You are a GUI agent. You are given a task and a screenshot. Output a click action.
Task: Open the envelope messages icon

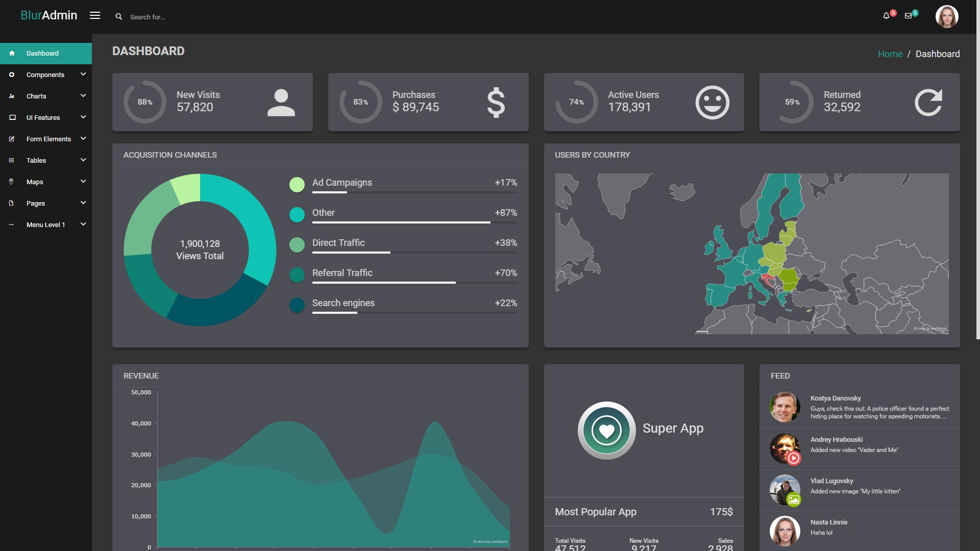(x=908, y=16)
